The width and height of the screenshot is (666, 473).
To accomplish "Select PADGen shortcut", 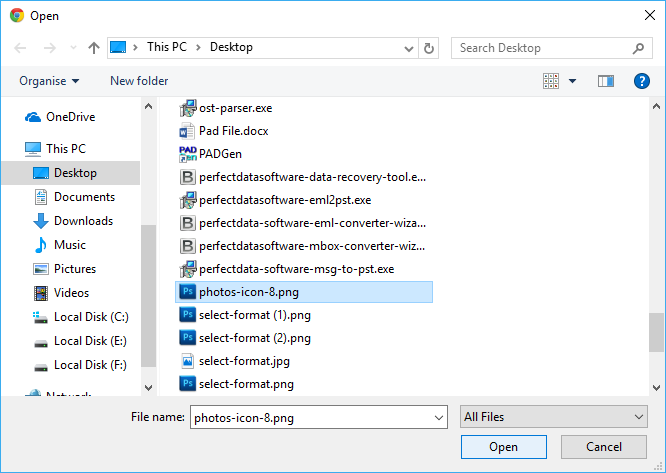I will point(220,154).
